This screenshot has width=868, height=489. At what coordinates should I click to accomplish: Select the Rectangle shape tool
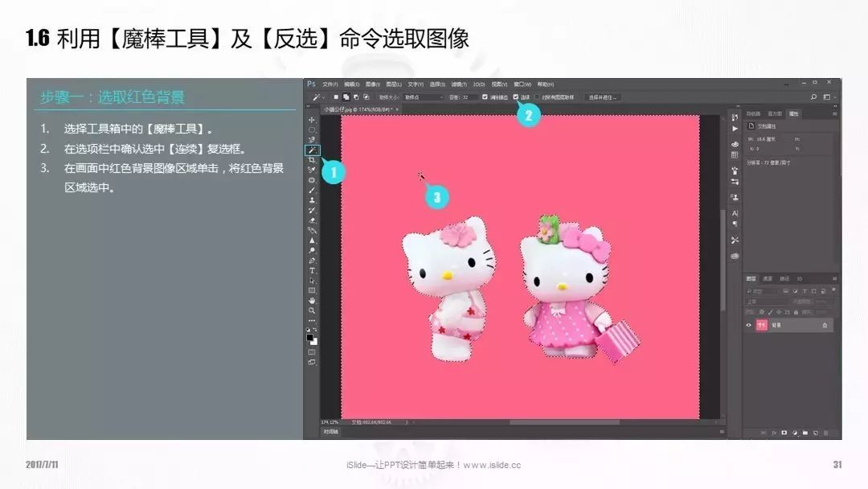click(312, 290)
